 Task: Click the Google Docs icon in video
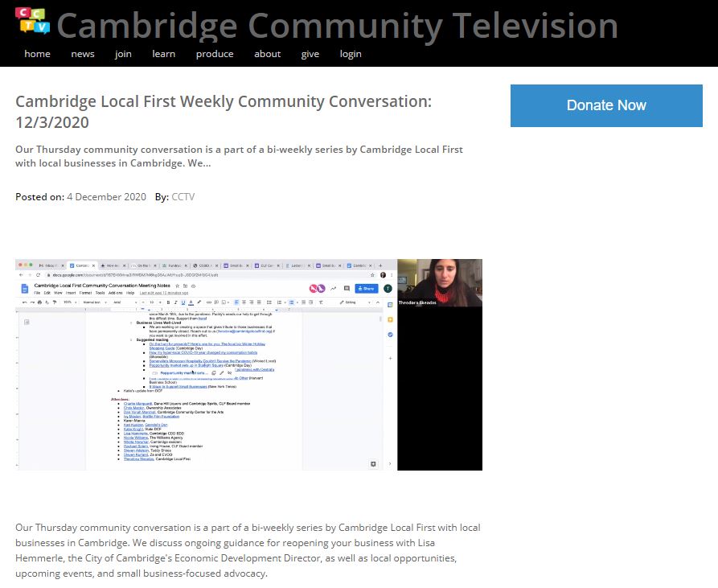[25, 289]
